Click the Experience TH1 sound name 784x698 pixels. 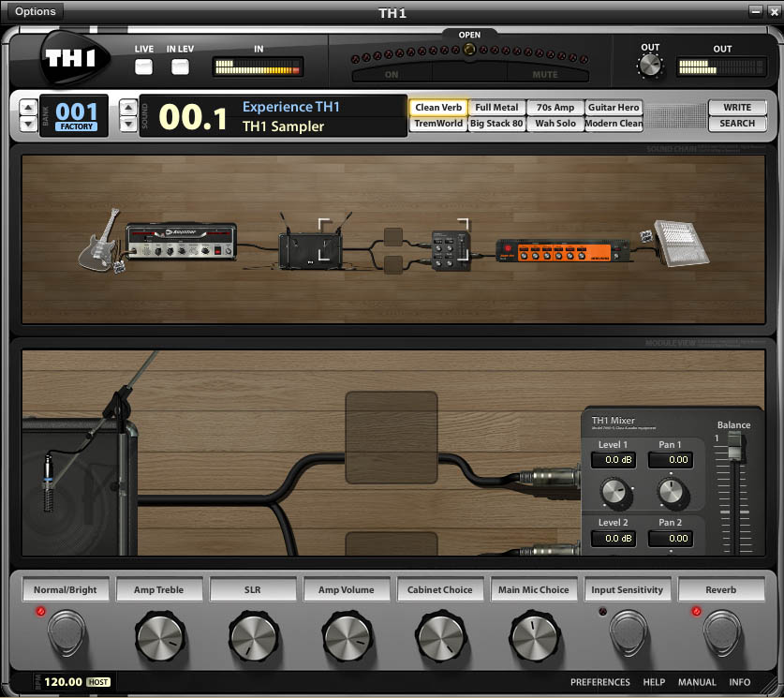(x=291, y=107)
